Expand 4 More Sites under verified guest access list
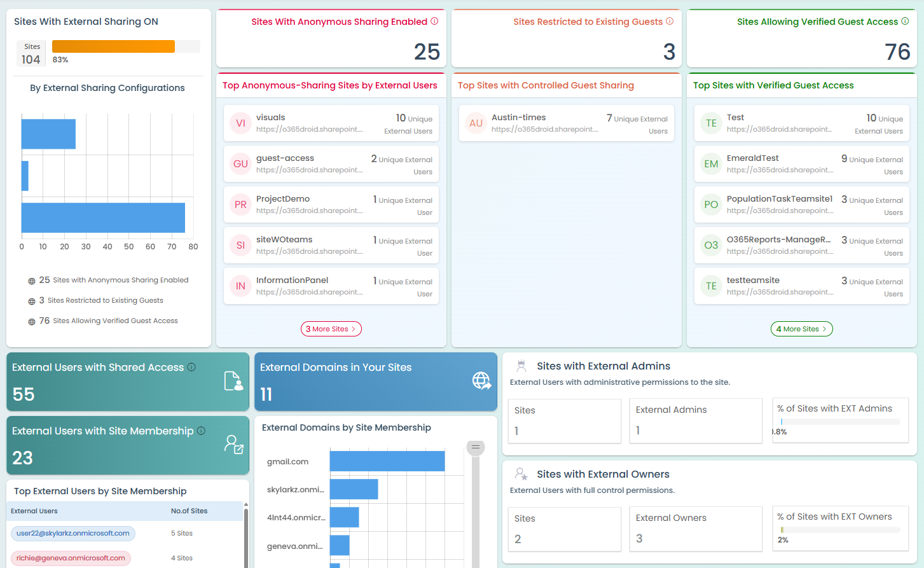This screenshot has height=568, width=924. 801,329
